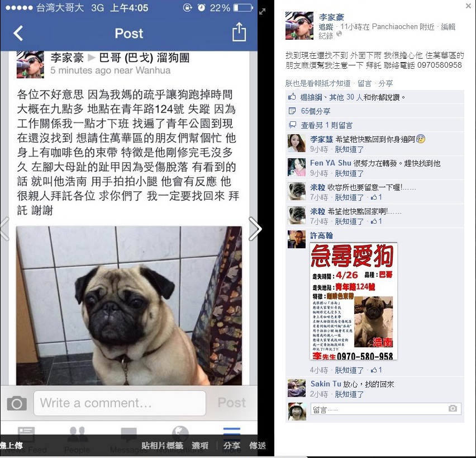The image size is (476, 458).
Task: Open Fen YA Shu's profile picture
Action: [x=297, y=167]
